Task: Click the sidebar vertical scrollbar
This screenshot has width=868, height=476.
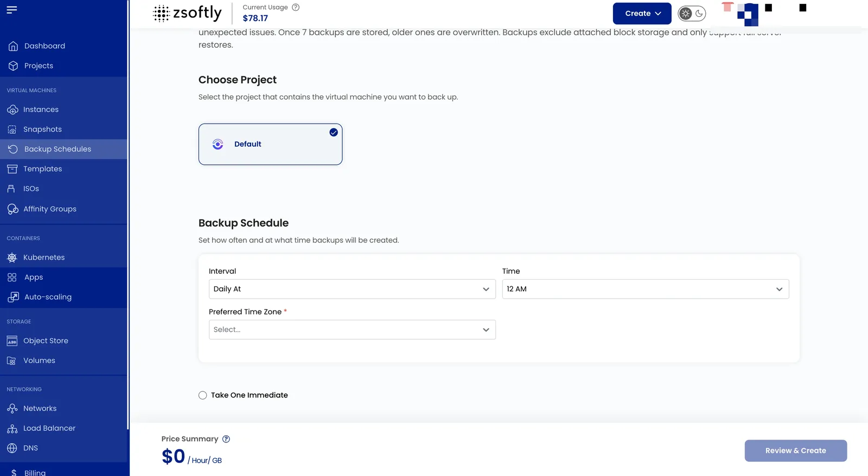Action: click(x=128, y=214)
